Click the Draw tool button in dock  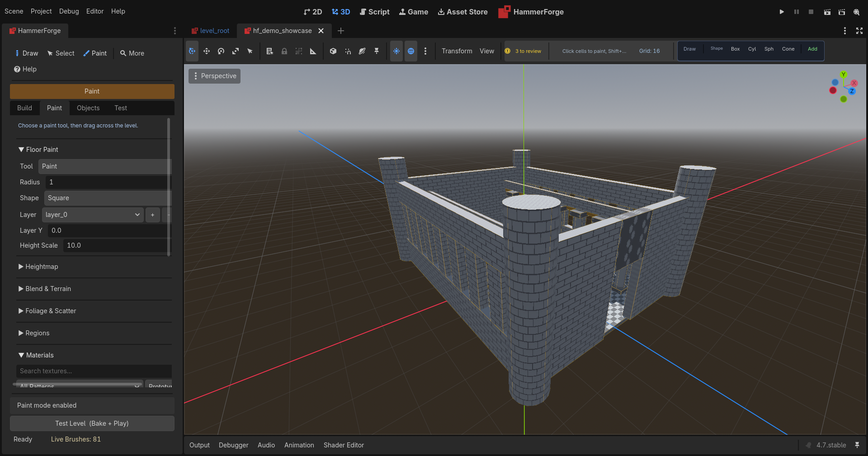pyautogui.click(x=27, y=53)
